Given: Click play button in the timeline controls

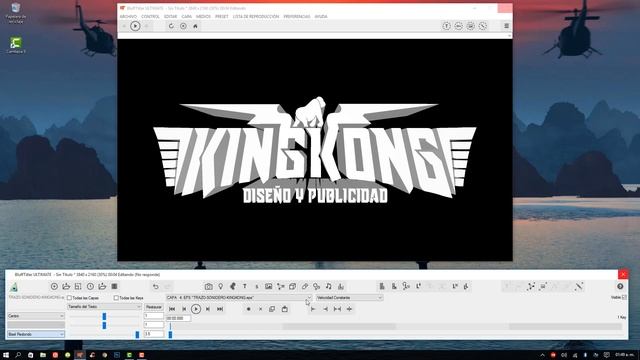Looking at the screenshot, I should click(196, 309).
